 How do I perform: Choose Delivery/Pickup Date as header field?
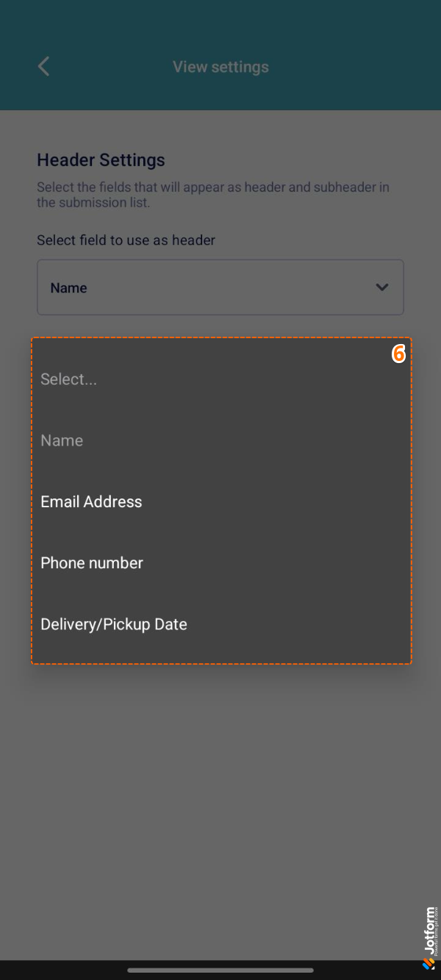tap(114, 623)
